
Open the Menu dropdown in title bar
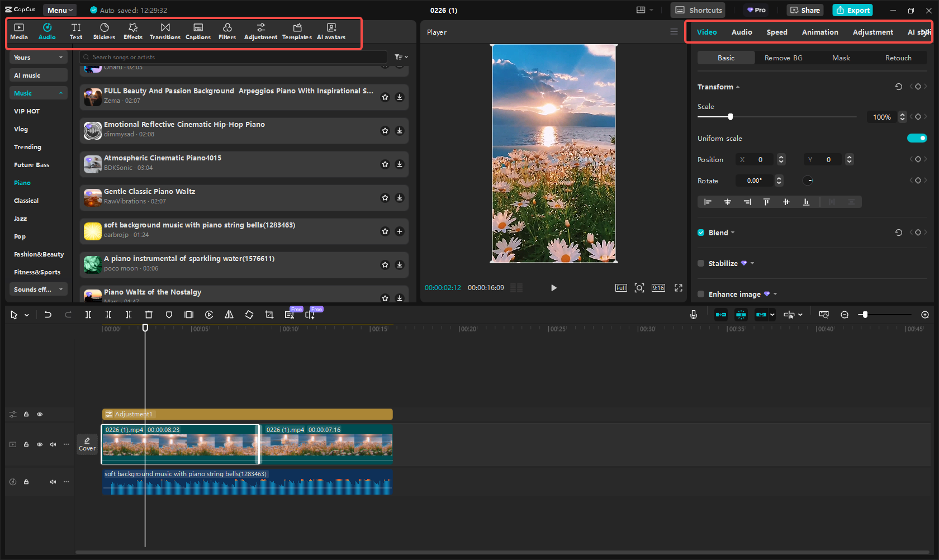pos(60,10)
